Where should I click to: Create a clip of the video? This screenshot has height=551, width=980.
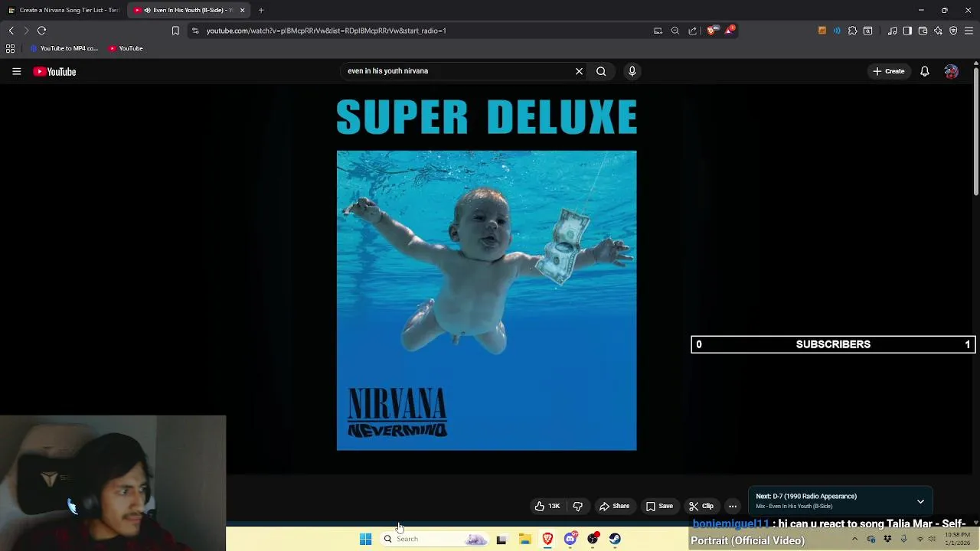pos(701,506)
